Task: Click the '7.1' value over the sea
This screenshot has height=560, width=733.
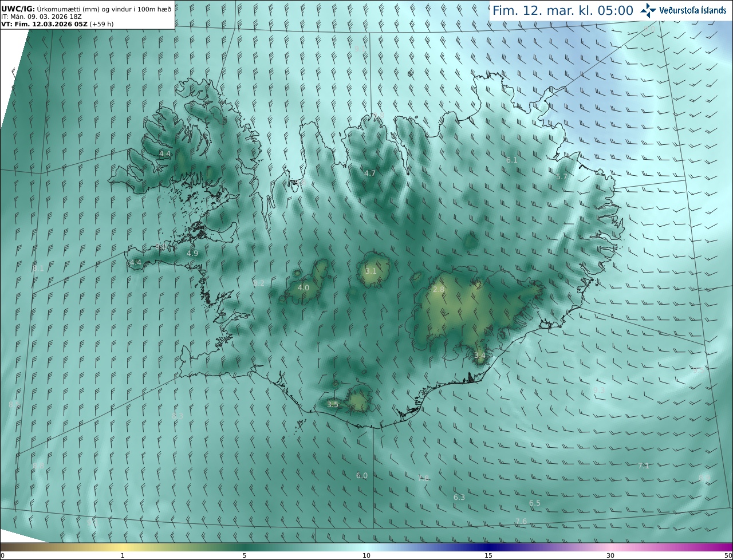Action: click(644, 466)
